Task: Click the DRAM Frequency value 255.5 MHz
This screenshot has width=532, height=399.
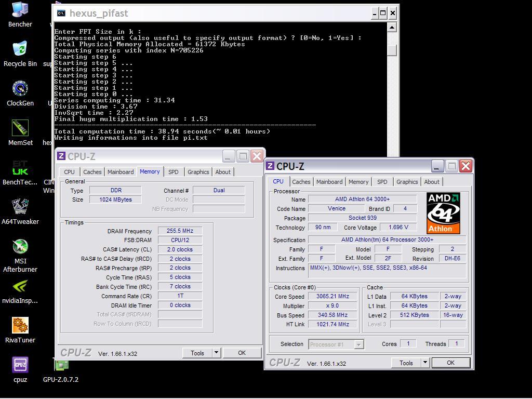Action: [180, 231]
